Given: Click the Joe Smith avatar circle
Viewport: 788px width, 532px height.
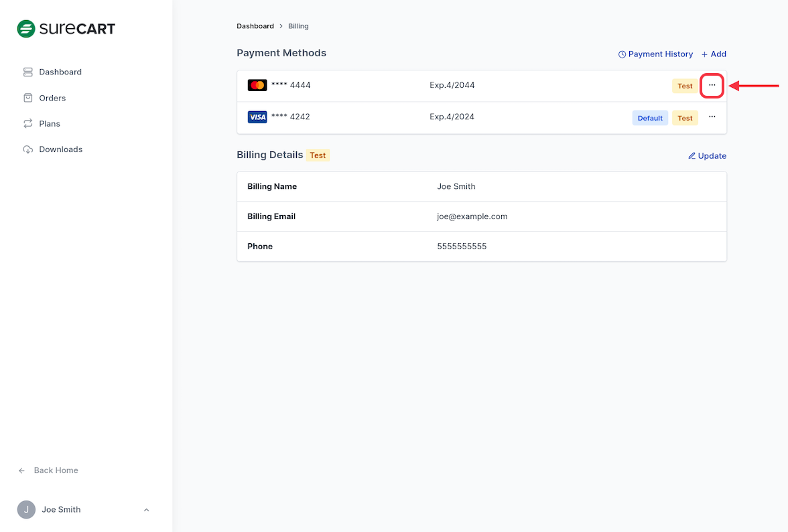Looking at the screenshot, I should [26, 510].
